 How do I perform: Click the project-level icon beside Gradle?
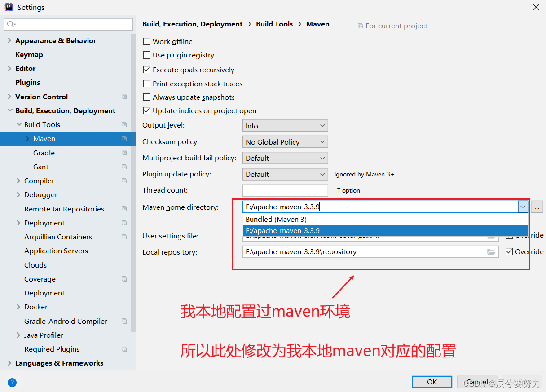[124, 153]
